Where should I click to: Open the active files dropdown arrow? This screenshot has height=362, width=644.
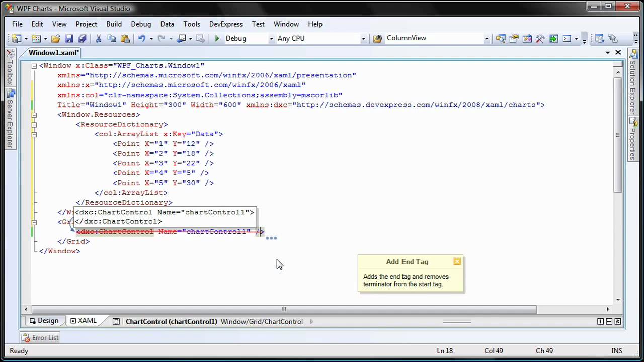click(608, 53)
